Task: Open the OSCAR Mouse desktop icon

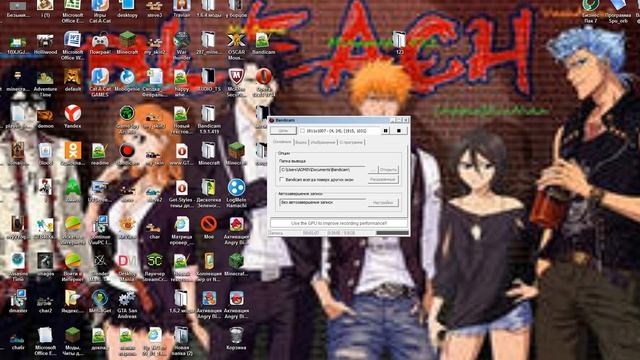Action: (x=236, y=45)
